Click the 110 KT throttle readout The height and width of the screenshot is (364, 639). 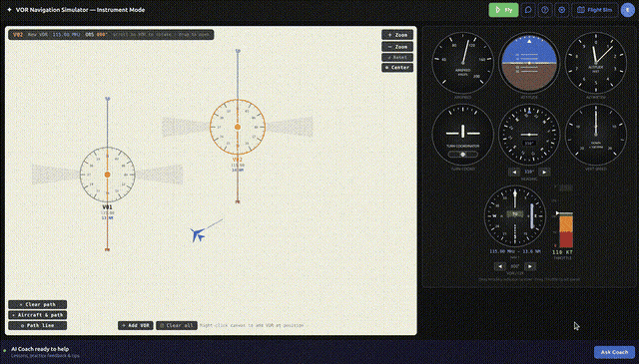[x=562, y=252]
